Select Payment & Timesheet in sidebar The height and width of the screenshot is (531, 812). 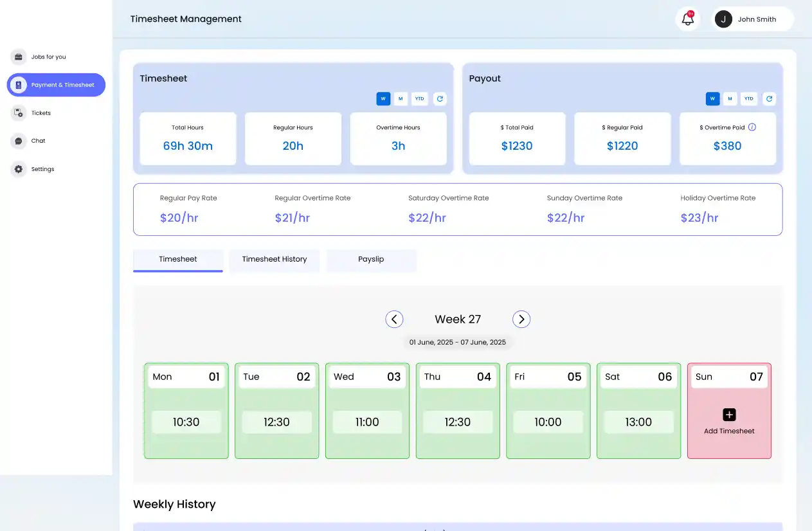[56, 85]
